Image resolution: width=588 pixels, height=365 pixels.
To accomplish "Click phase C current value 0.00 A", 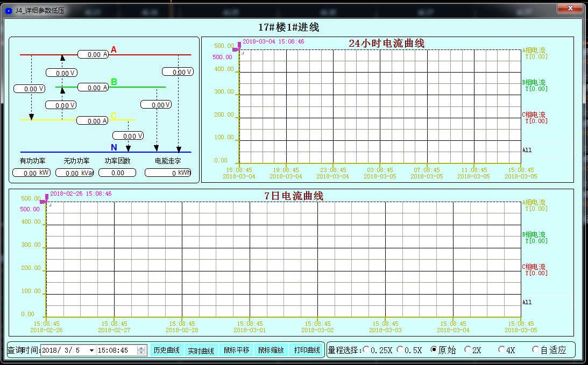I will pos(92,120).
